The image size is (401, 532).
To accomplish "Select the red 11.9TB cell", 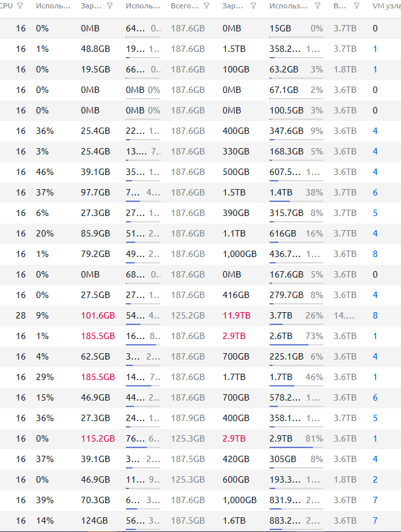I will click(235, 315).
